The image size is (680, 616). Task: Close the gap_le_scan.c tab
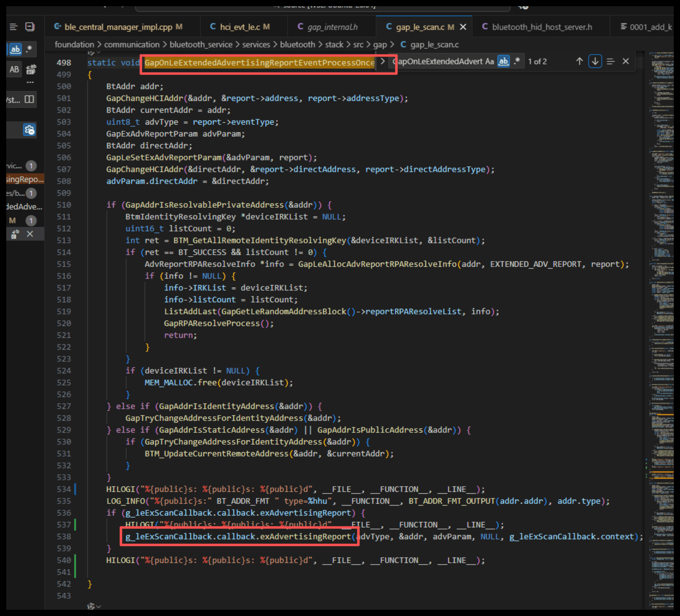click(x=463, y=27)
